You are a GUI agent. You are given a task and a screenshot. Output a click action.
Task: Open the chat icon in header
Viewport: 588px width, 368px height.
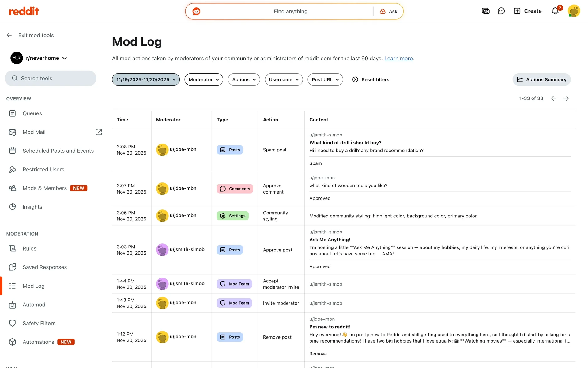click(501, 11)
